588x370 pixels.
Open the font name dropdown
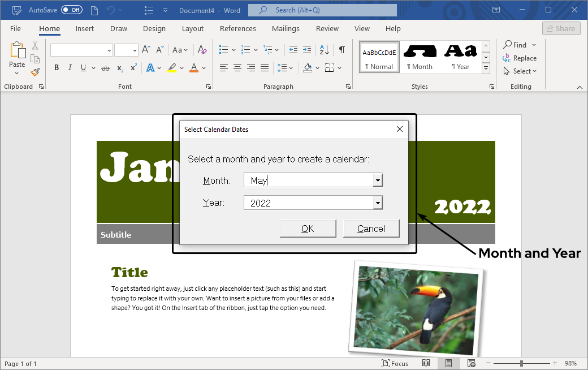[x=109, y=50]
